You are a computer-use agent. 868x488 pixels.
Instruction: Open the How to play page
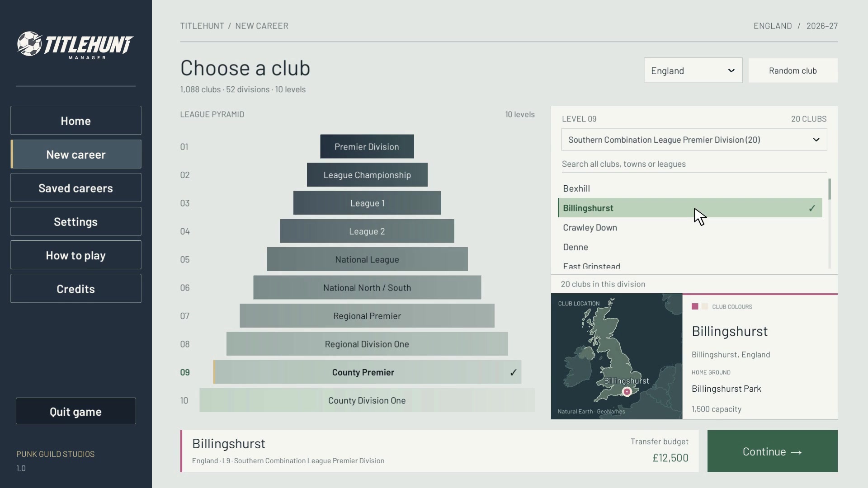click(x=76, y=255)
